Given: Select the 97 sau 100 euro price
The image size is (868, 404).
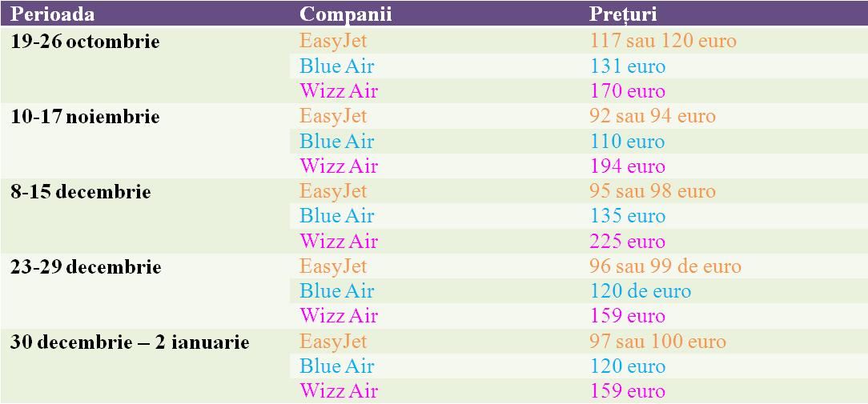Looking at the screenshot, I should [657, 342].
